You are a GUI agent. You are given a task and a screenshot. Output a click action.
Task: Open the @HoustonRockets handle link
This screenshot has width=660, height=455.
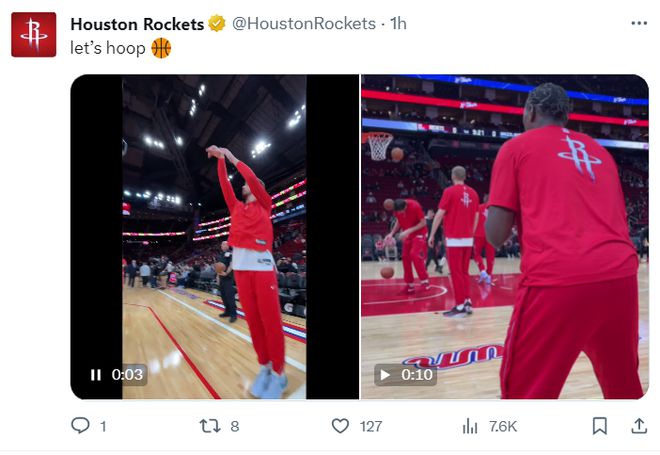coord(304,23)
